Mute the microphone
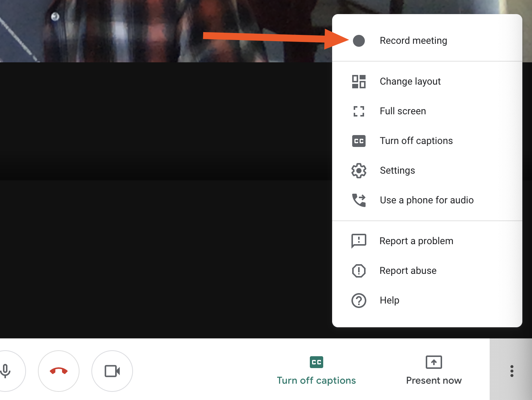Screen dimensions: 532x400 coord(6,371)
